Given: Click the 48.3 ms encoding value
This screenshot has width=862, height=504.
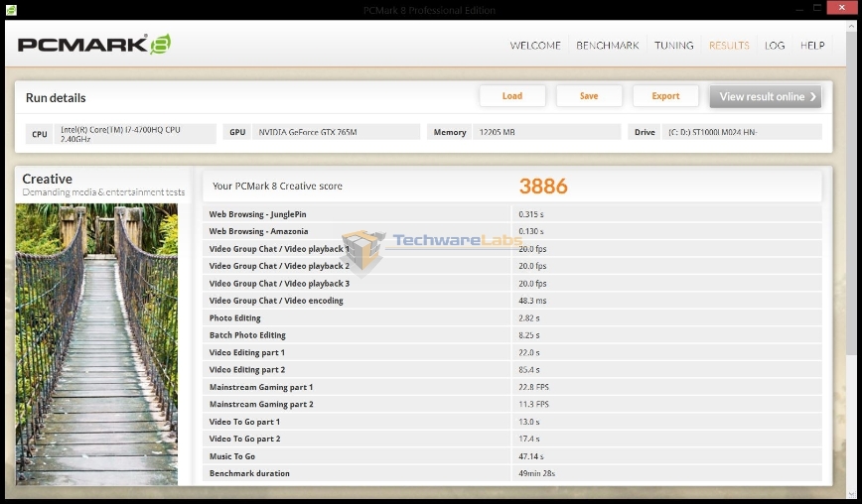Looking at the screenshot, I should (532, 301).
